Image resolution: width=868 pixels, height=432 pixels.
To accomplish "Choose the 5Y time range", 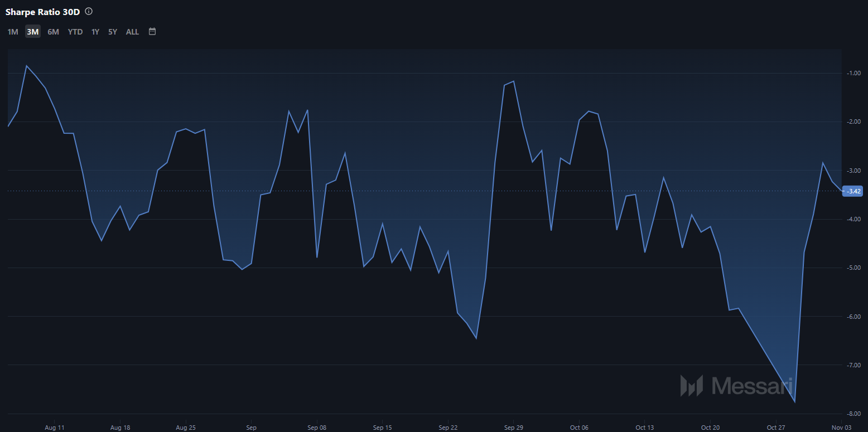I will [x=113, y=32].
